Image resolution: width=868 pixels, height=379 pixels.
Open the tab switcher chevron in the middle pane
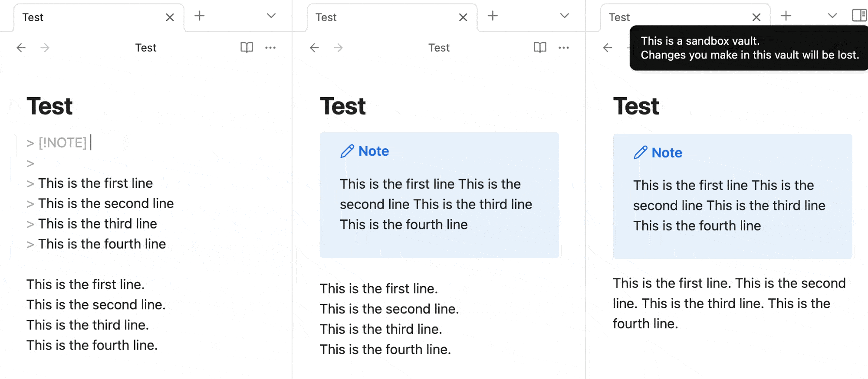(x=564, y=16)
